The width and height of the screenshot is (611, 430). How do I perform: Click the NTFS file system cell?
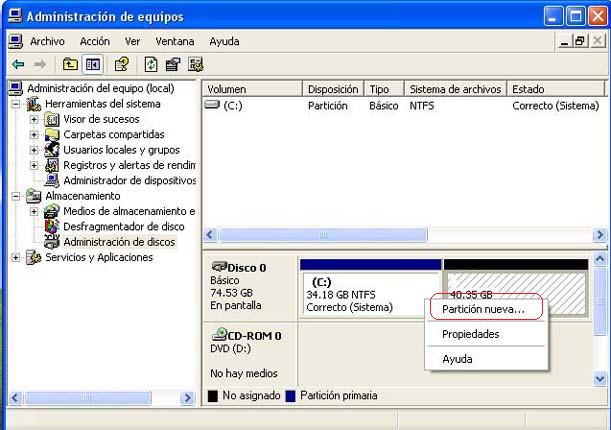[422, 106]
